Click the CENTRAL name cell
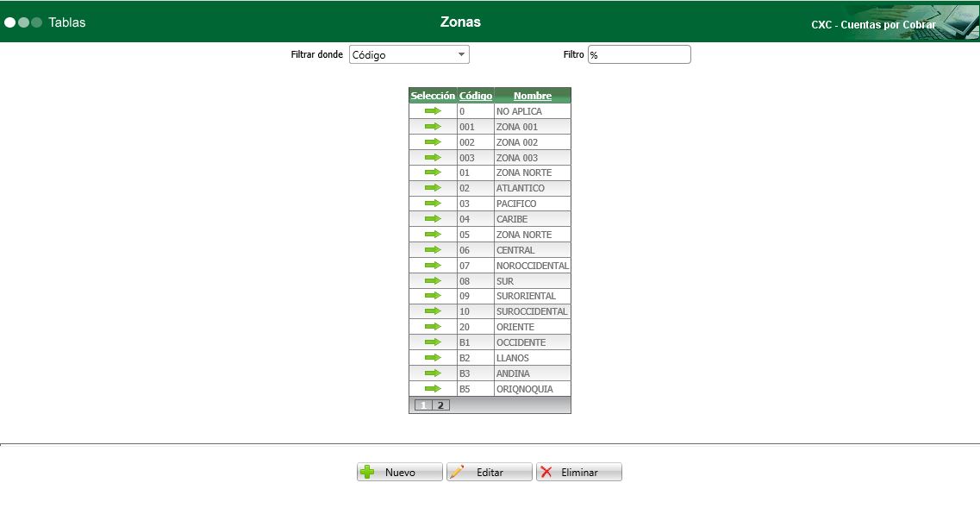980x508 pixels. coord(533,250)
